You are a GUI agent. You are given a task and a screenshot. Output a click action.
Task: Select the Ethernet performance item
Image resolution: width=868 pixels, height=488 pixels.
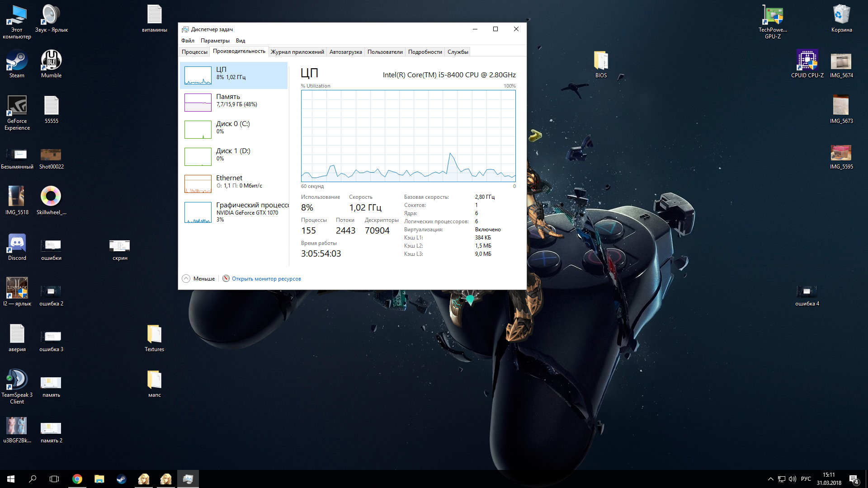click(234, 184)
